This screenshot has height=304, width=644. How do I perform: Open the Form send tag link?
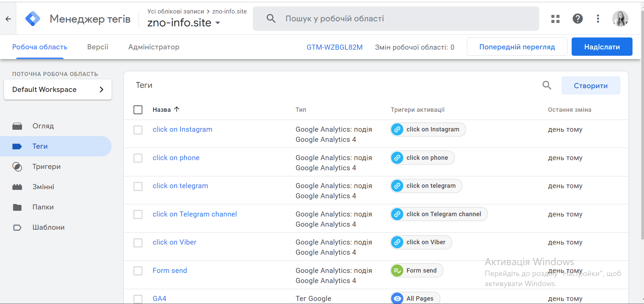click(170, 271)
